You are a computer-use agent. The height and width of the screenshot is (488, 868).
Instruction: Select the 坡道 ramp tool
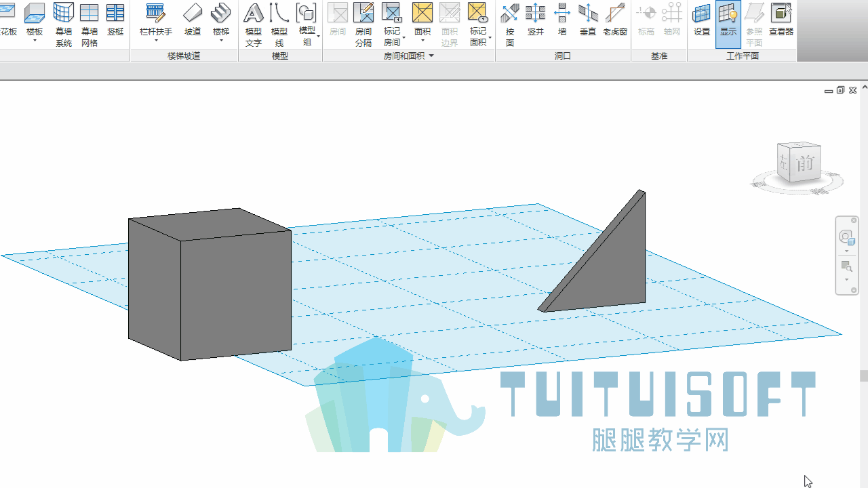[x=193, y=19]
